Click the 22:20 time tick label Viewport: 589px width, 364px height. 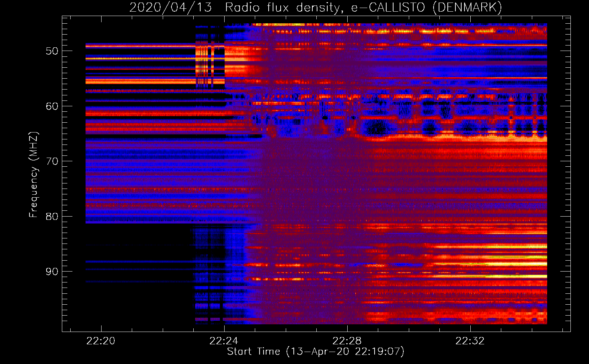tap(101, 341)
